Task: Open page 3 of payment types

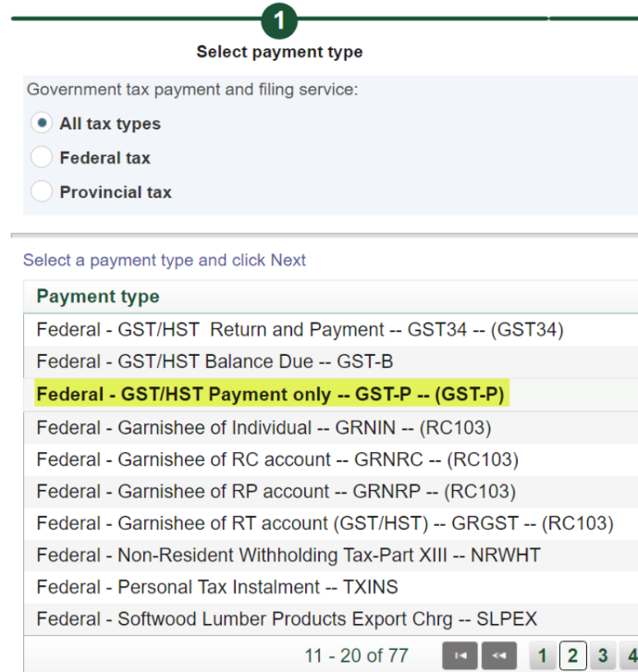Action: (603, 655)
